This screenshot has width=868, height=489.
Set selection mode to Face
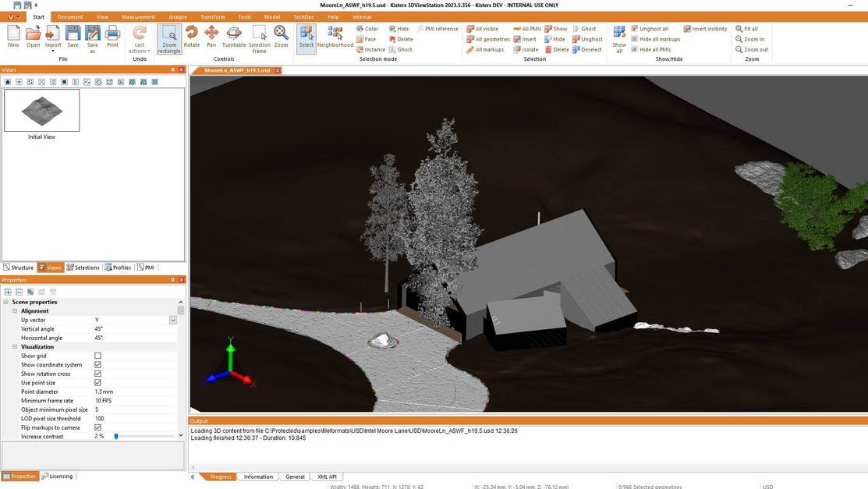366,39
